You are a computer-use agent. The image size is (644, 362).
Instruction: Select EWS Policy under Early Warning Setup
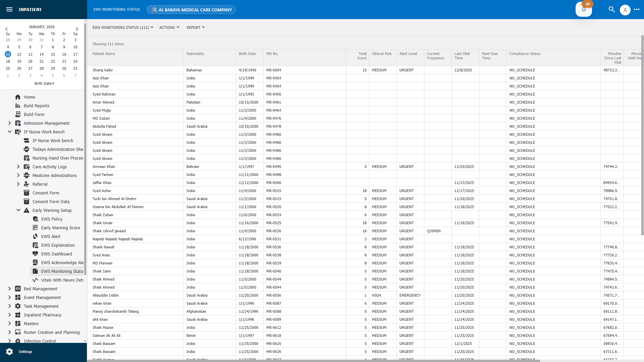[x=52, y=219]
